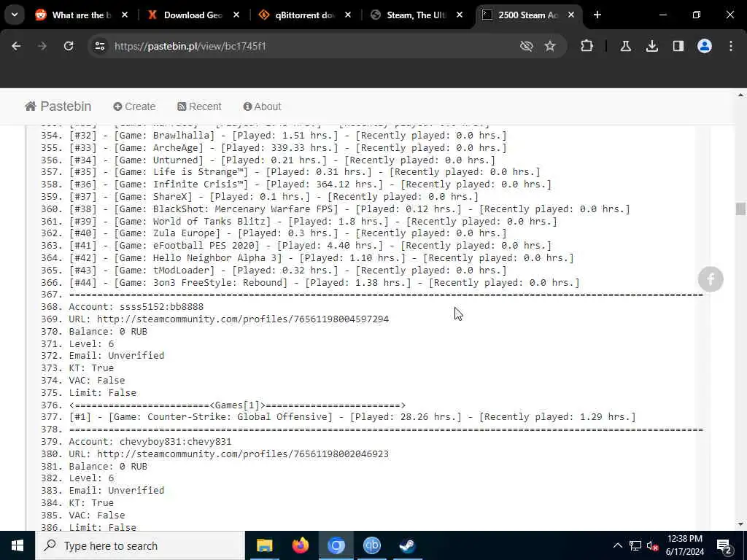Show the browser downloads
The image size is (747, 560).
point(651,46)
